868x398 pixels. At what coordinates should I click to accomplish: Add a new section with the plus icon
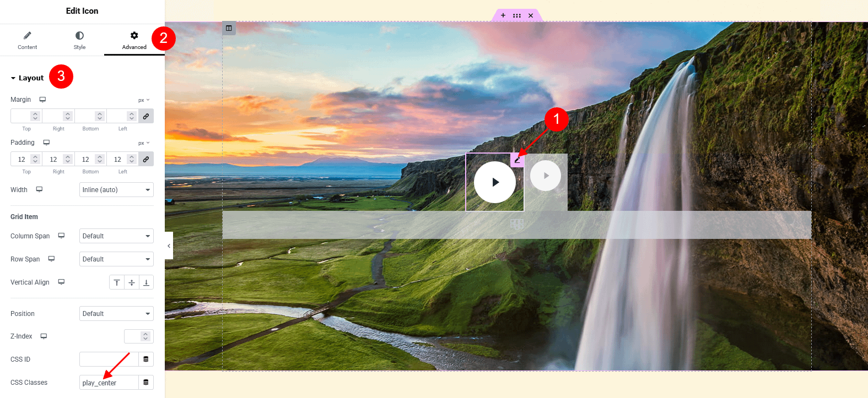click(503, 15)
